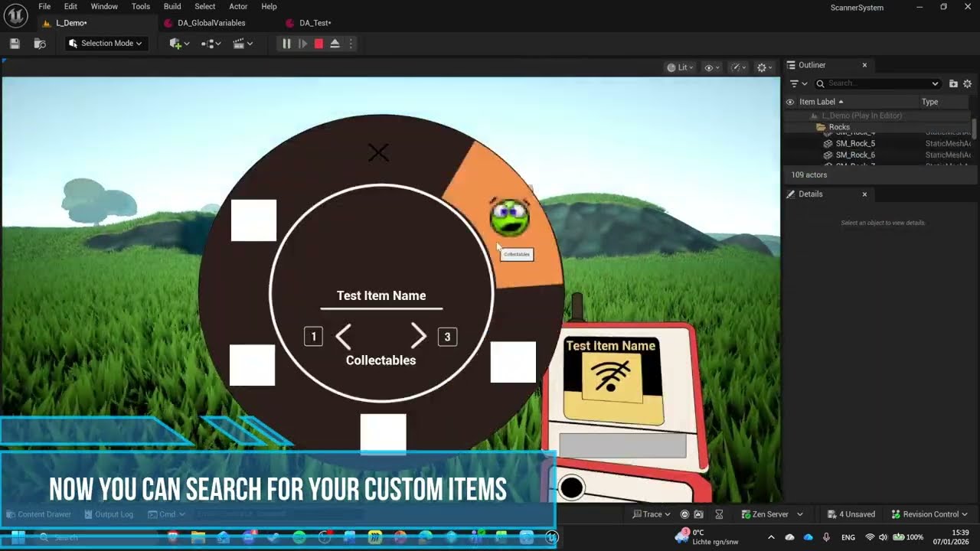
Task: Open the Browse content folder icon
Action: pyautogui.click(x=40, y=44)
